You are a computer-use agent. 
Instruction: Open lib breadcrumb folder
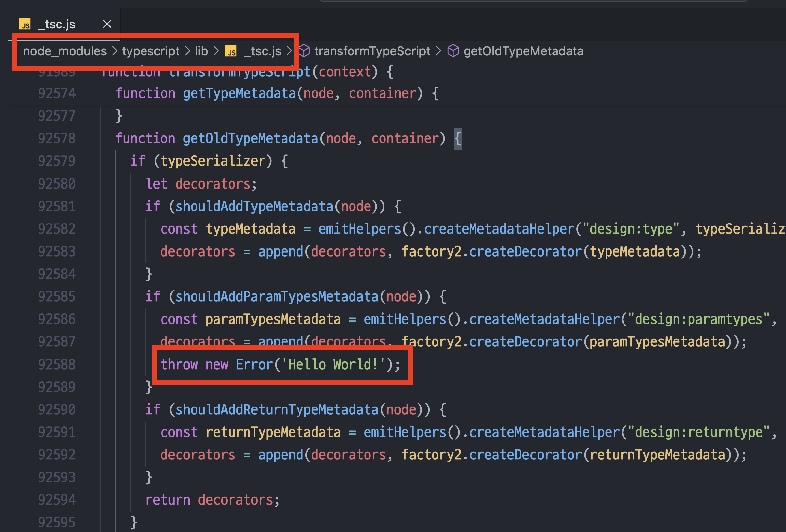click(x=201, y=51)
